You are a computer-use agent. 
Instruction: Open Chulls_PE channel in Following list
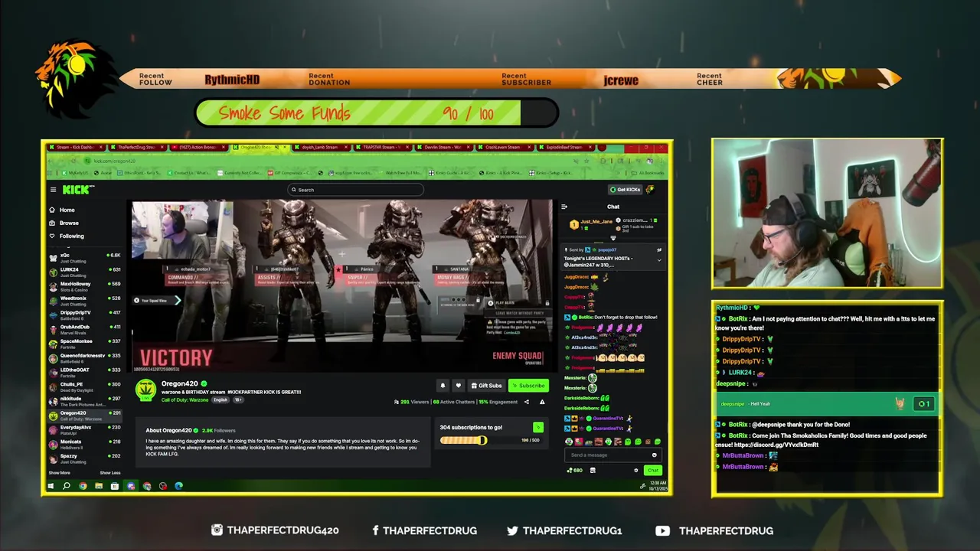(85, 386)
